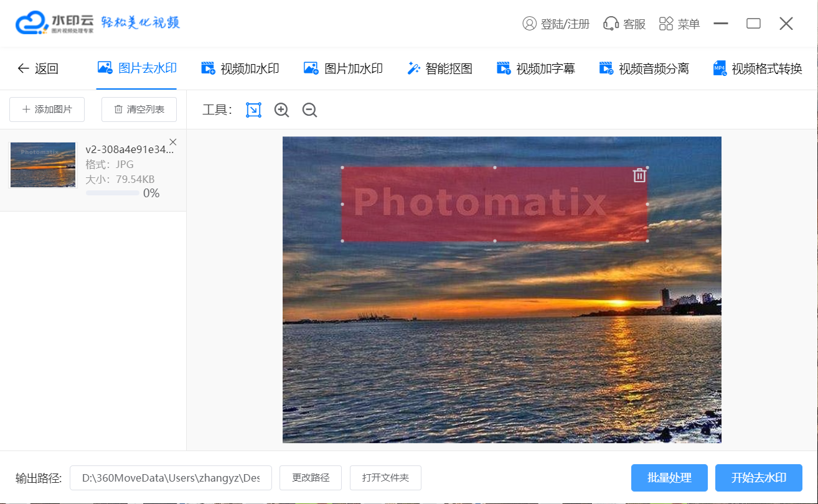Click the 0% progress bar
This screenshot has width=818, height=504.
[x=113, y=194]
